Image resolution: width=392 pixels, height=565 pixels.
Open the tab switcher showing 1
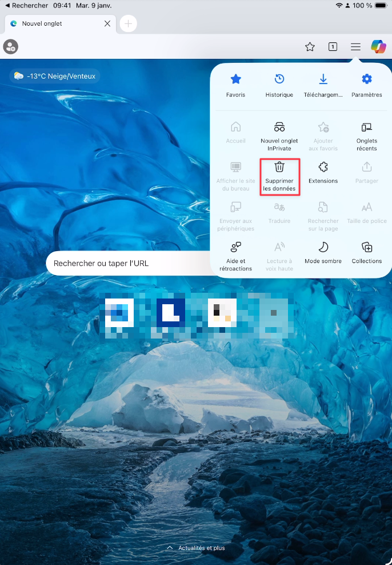click(333, 46)
